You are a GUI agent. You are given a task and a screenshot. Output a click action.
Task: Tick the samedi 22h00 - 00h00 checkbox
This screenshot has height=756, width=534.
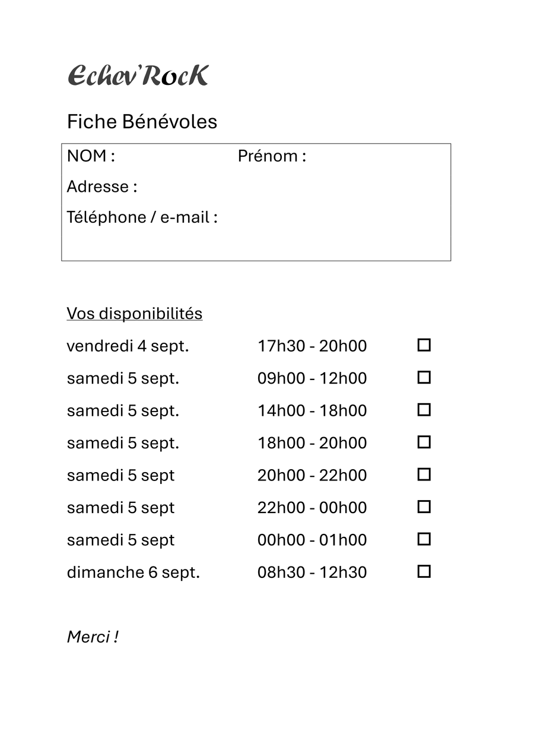(424, 507)
